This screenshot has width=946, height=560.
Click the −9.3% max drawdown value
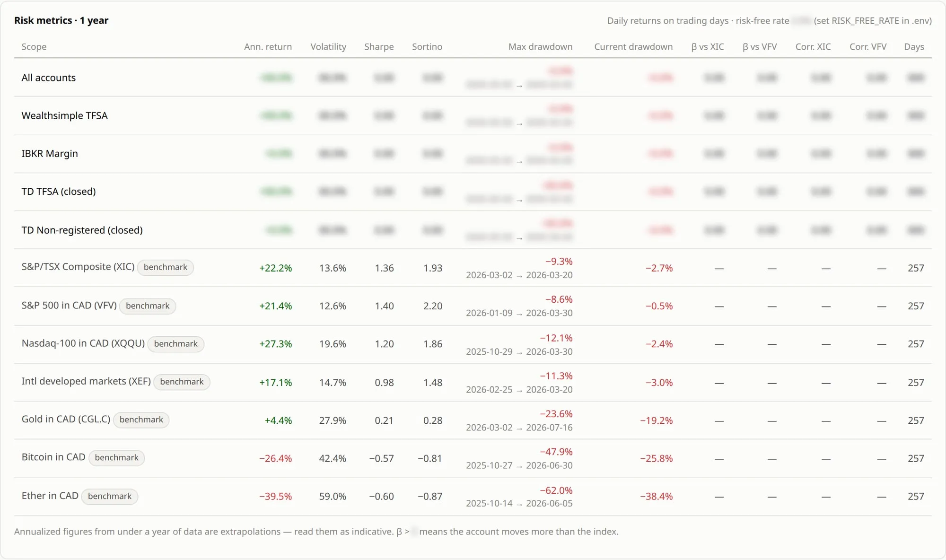(x=559, y=262)
